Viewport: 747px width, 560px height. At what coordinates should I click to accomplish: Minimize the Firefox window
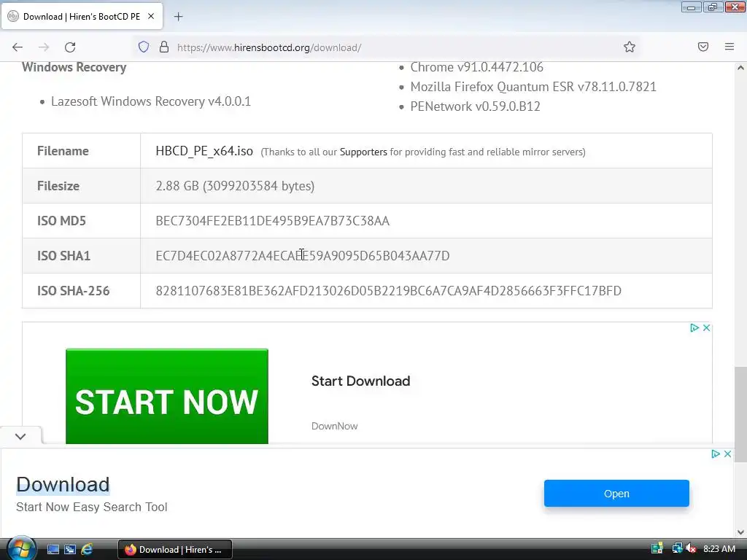(691, 7)
